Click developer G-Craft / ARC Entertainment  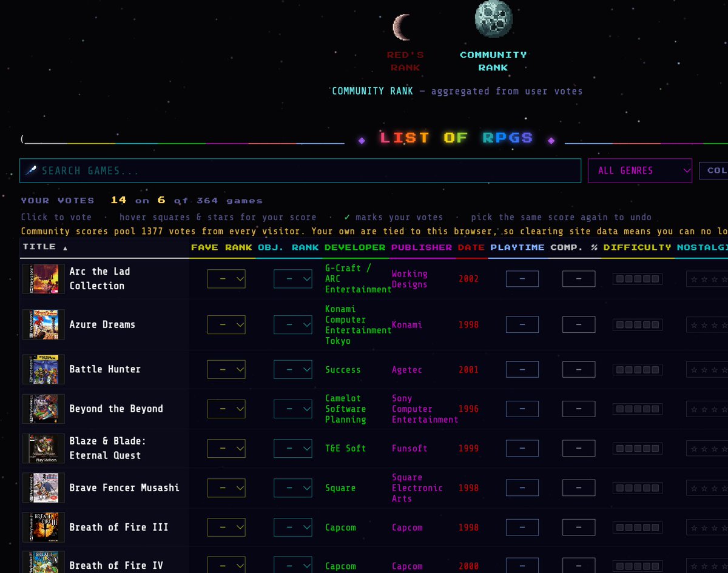pos(358,279)
